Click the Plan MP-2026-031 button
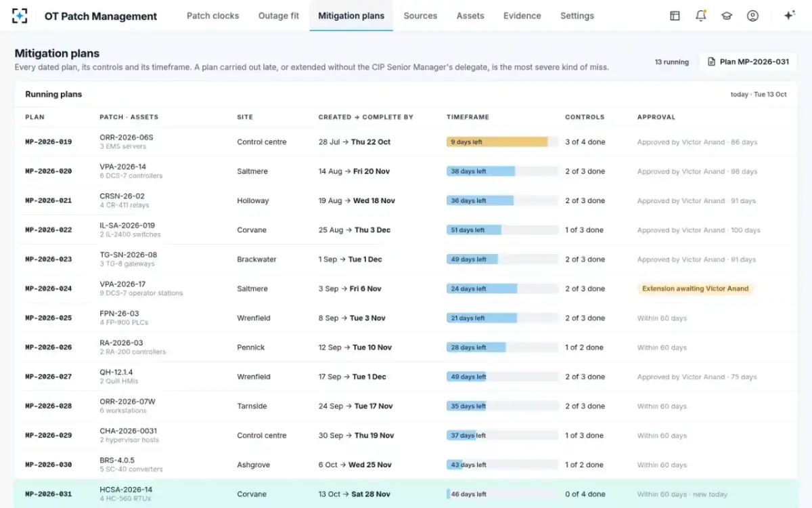The image size is (812, 508). pos(748,62)
